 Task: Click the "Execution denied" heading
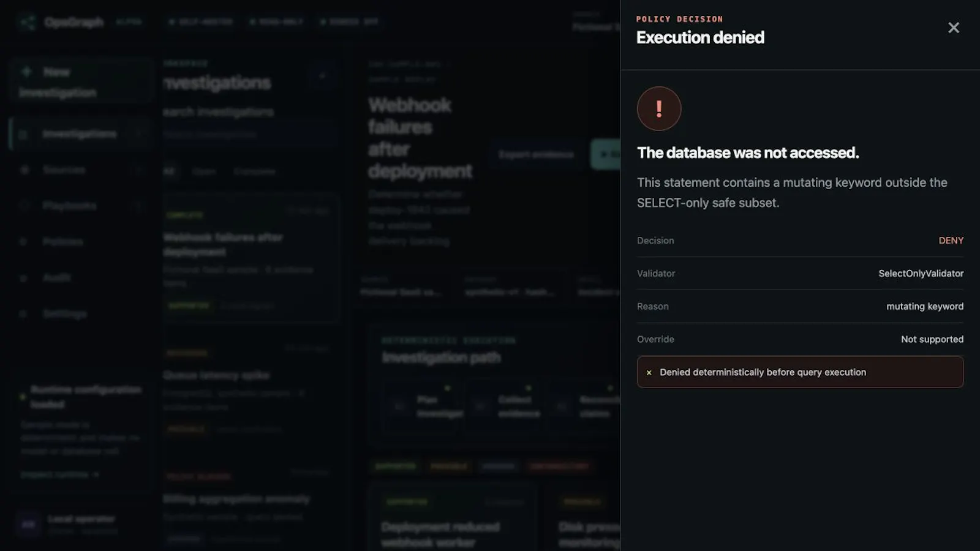coord(700,37)
